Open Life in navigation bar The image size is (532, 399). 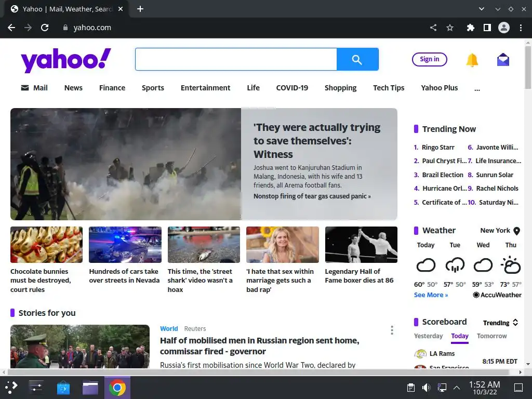pyautogui.click(x=253, y=88)
